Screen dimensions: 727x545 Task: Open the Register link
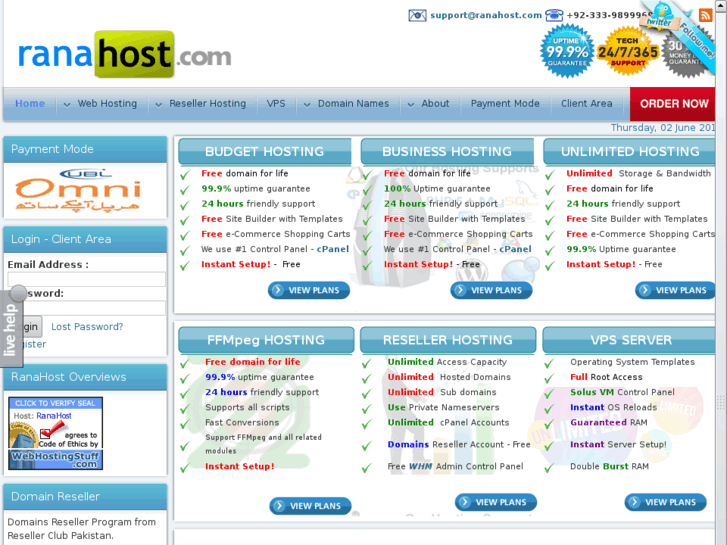coord(35,344)
